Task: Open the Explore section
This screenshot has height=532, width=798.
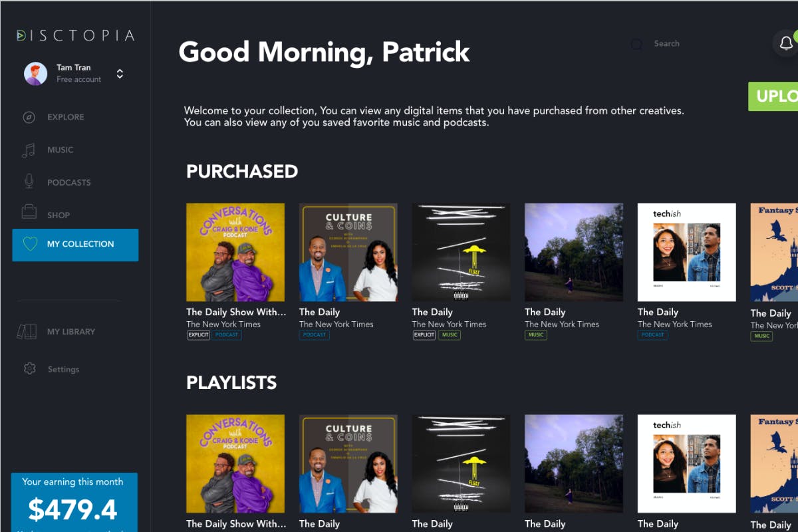Action: click(65, 117)
